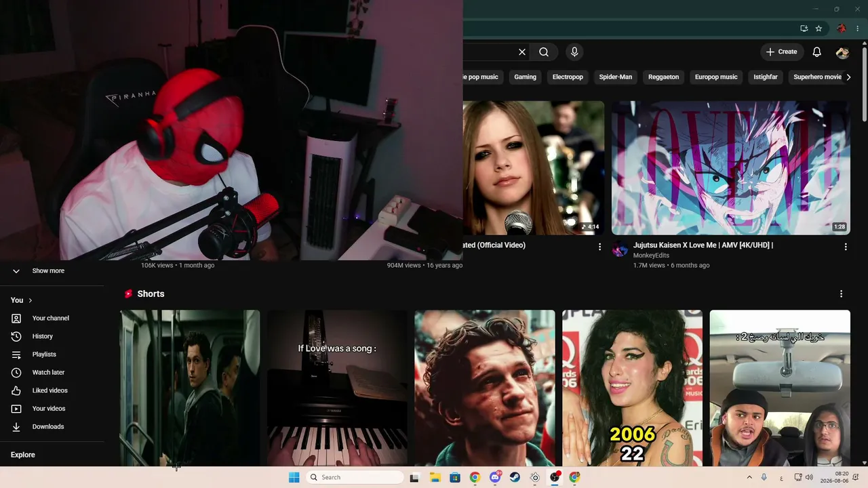Open the Jujutsu Kaisen X Love Me title

pos(703,245)
